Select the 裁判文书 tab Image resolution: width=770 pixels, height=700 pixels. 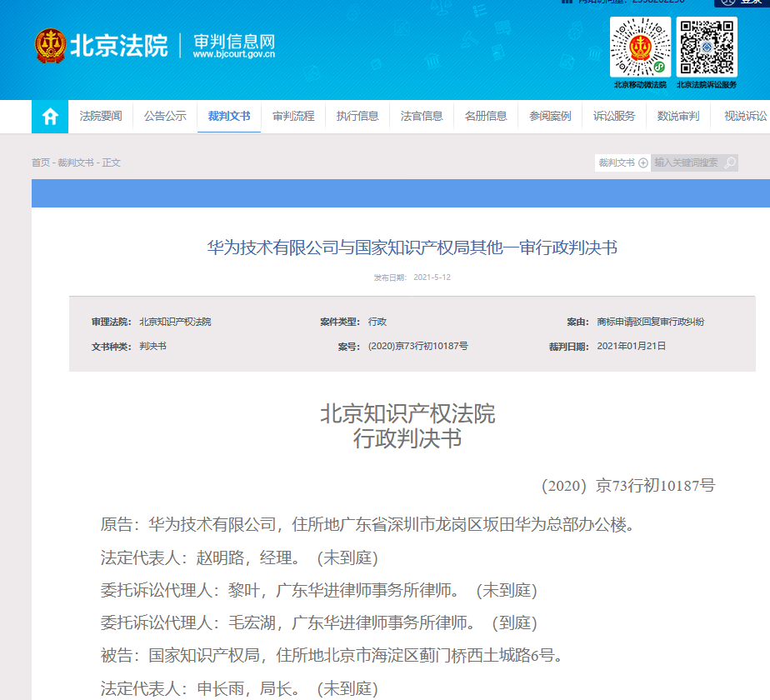(x=229, y=117)
